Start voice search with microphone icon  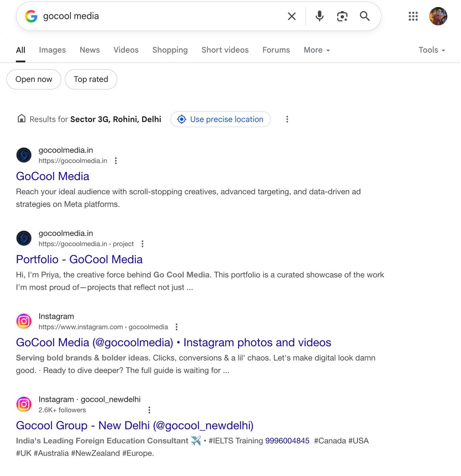point(319,16)
